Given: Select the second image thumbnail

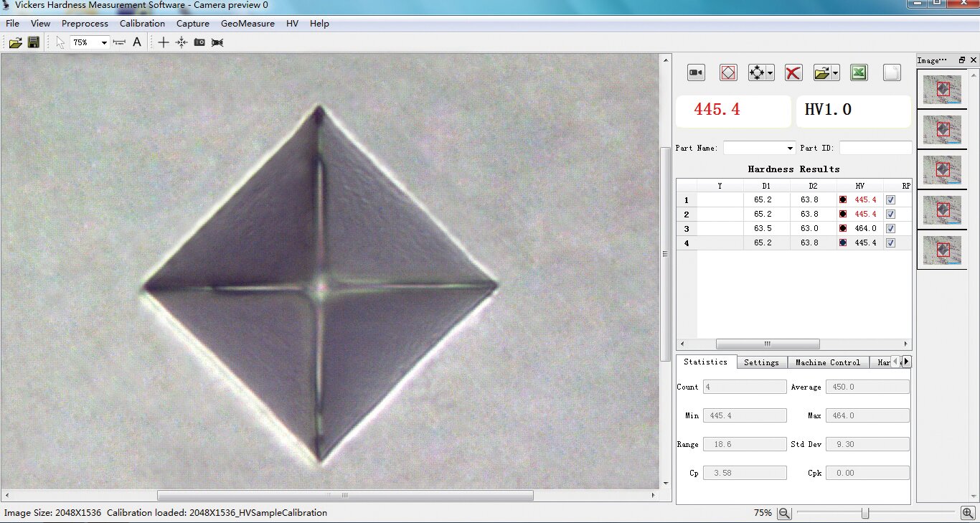Looking at the screenshot, I should coord(942,130).
